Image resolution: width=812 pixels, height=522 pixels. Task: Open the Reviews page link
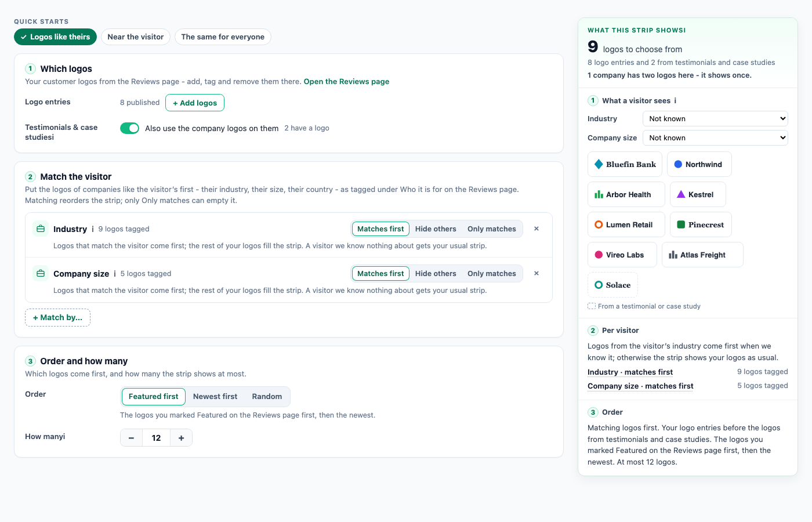tap(346, 81)
